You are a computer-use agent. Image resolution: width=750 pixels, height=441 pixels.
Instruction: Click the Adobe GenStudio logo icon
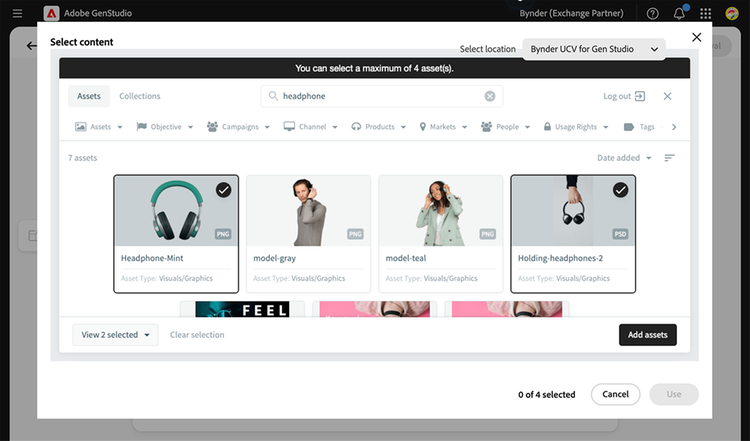click(x=51, y=13)
